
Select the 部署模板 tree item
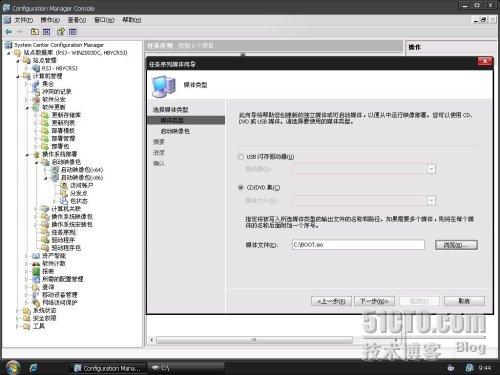[63, 131]
